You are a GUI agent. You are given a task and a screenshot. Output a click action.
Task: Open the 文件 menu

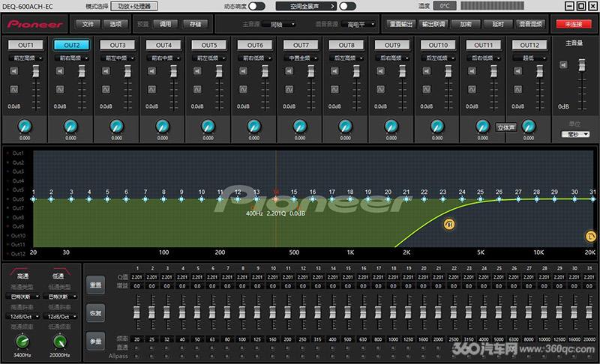pyautogui.click(x=88, y=24)
